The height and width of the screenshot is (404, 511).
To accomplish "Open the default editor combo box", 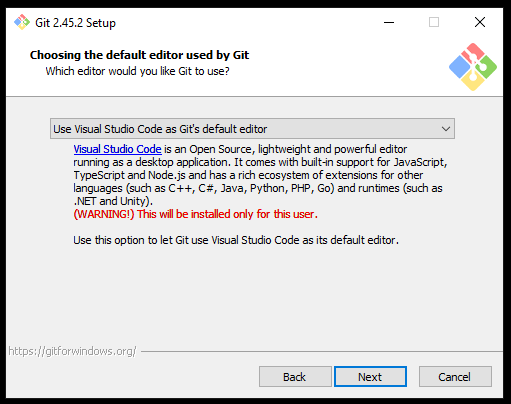I will tap(252, 129).
